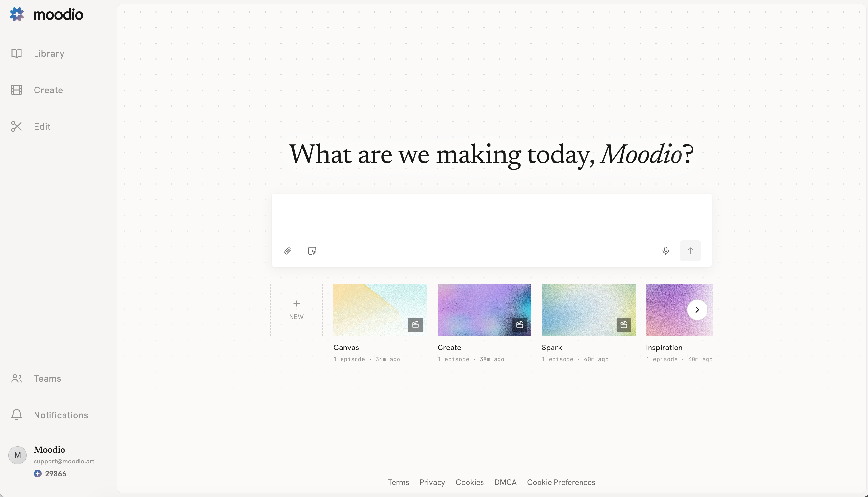
Task: Click the moodio wordmark text
Action: 58,14
